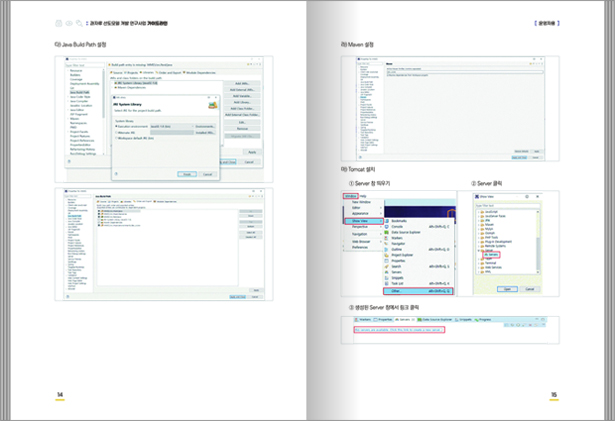Screen dimensions: 615x421
Task: Click help icon at bottom of Build Path properties
Action: 69,161
